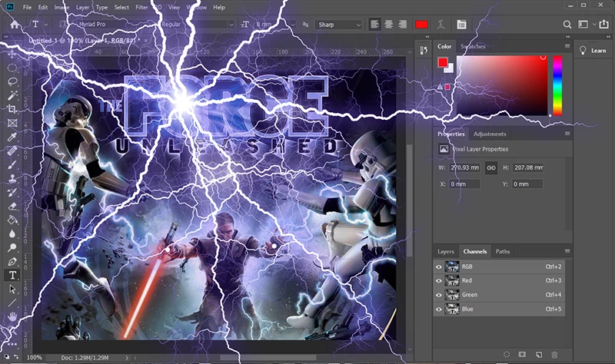Select the Clone Stamp tool
This screenshot has width=615, height=364.
[12, 178]
